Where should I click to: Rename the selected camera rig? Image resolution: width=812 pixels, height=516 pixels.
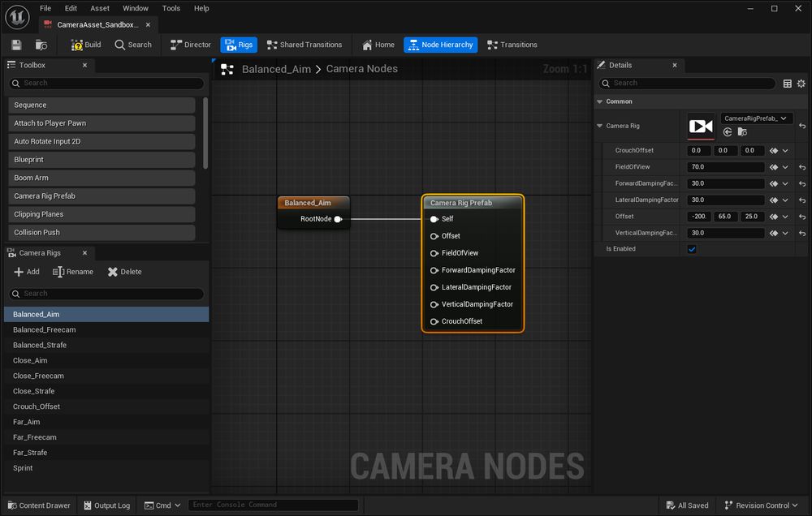click(x=73, y=273)
